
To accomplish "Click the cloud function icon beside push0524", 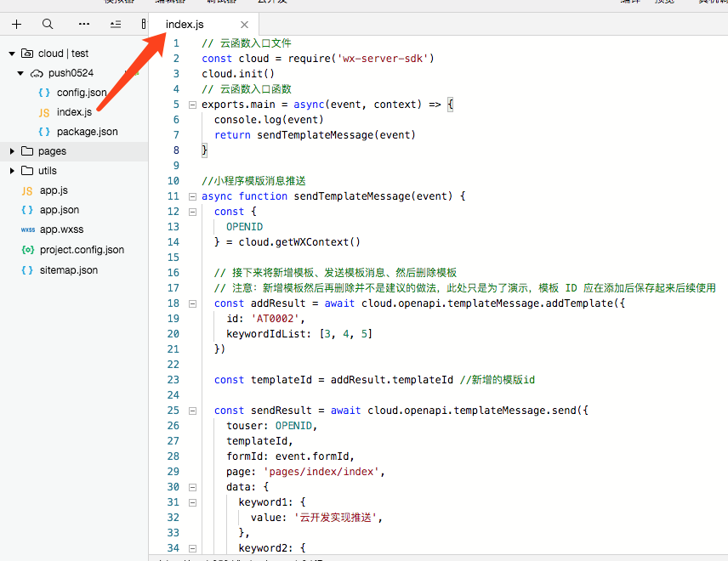I will tap(37, 73).
